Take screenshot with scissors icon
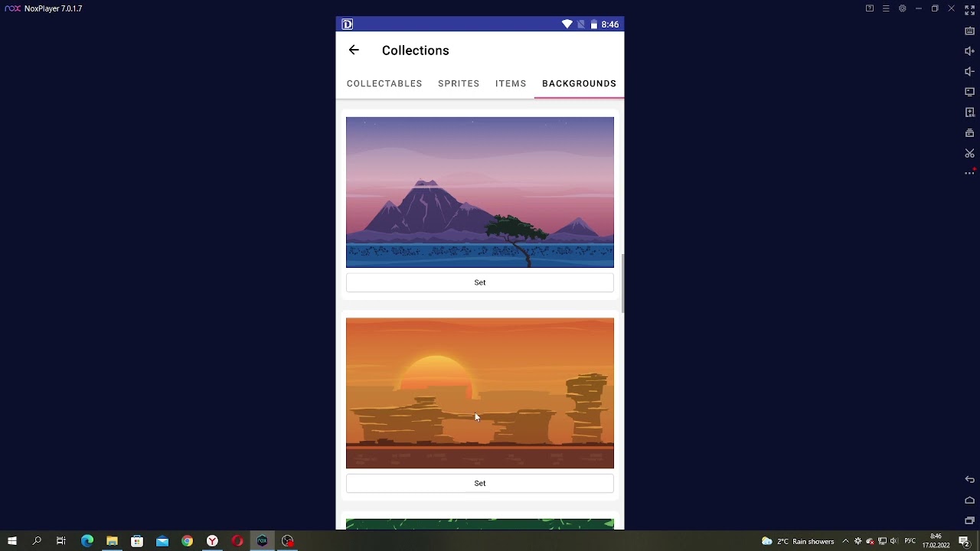 tap(969, 154)
